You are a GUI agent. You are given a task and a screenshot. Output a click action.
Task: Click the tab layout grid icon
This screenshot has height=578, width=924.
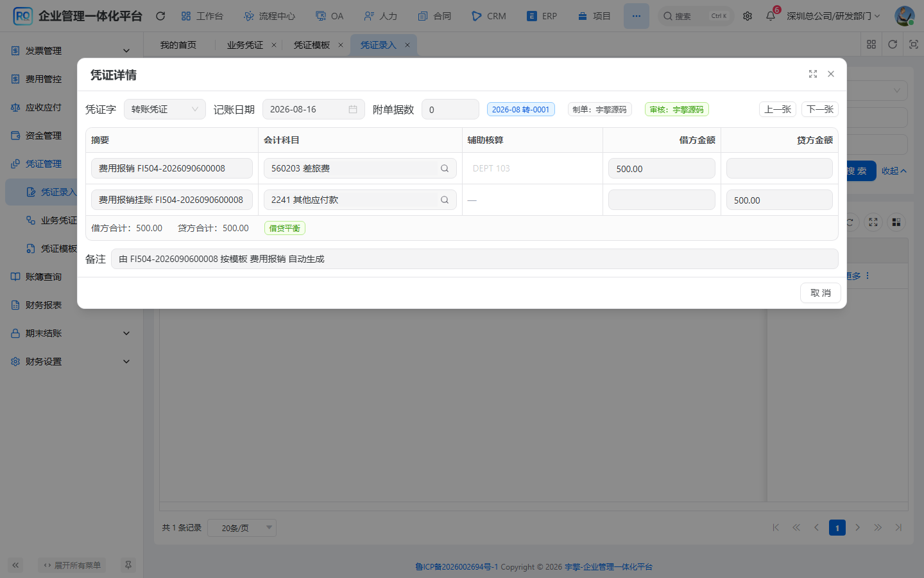point(871,44)
